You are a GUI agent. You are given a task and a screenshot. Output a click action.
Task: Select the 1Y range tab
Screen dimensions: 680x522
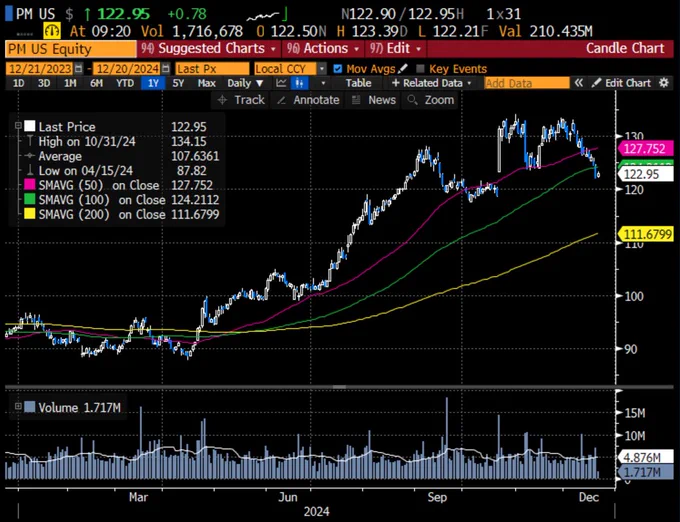[153, 83]
